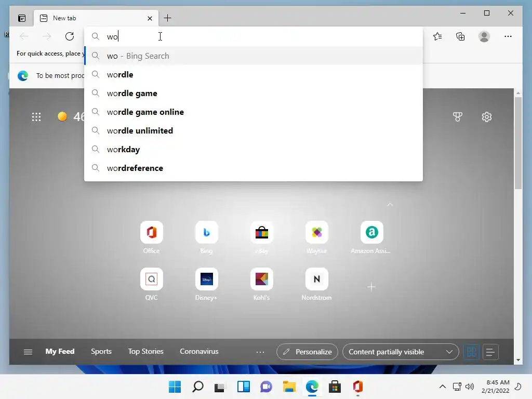Open a new tab with plus button
The width and height of the screenshot is (532, 399).
[168, 18]
